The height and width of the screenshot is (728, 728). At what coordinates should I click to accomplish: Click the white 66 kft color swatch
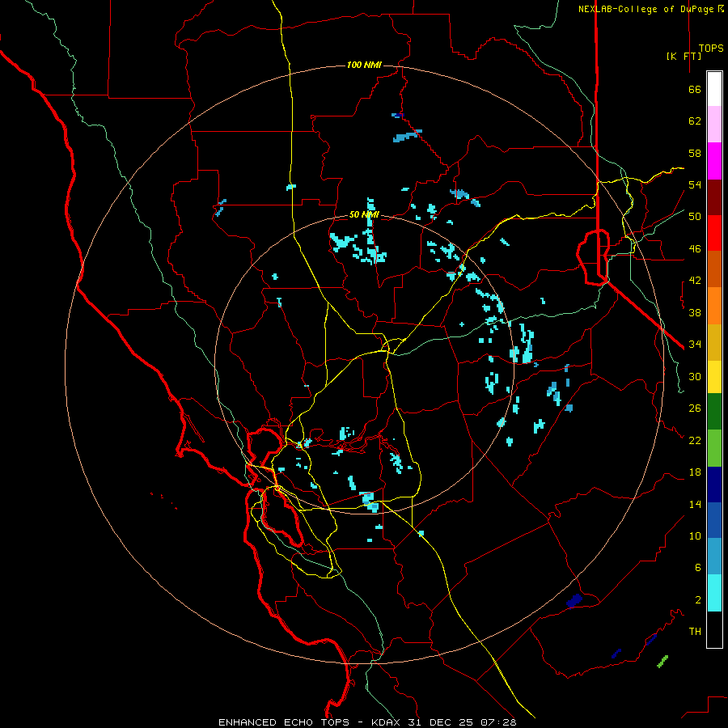[x=714, y=89]
